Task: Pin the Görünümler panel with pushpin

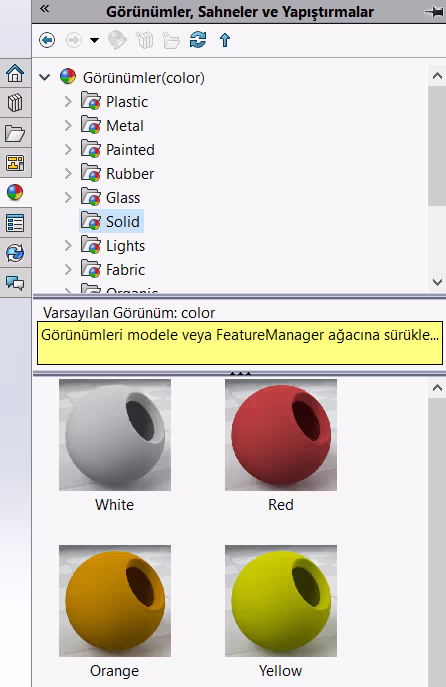Action: click(435, 12)
